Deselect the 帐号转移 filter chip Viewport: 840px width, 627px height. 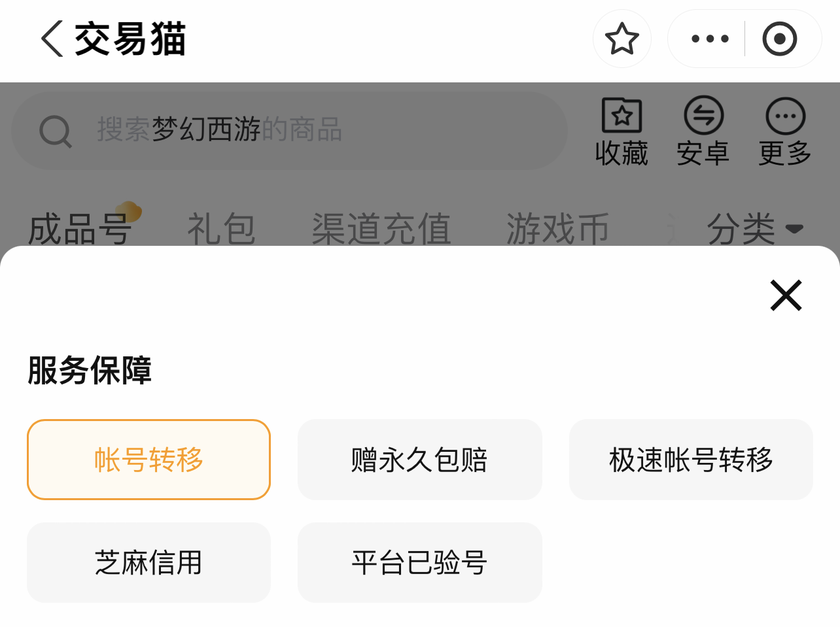coord(149,460)
